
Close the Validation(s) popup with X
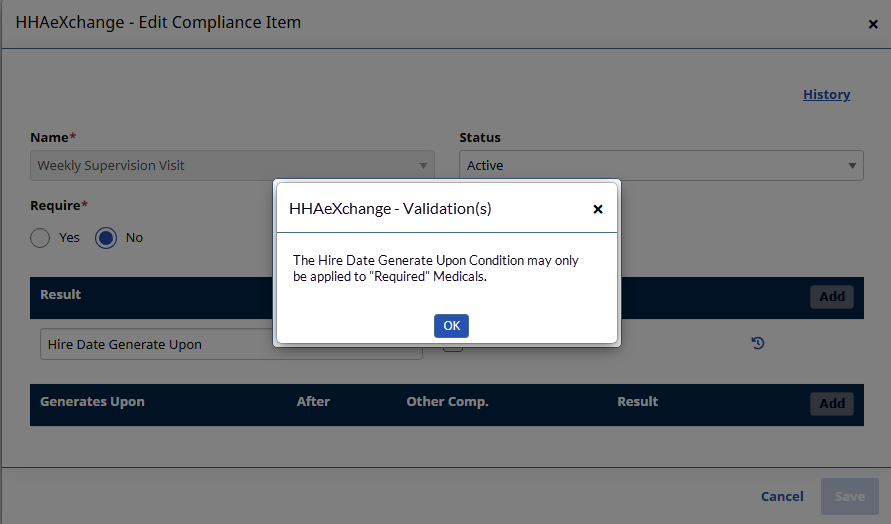[x=598, y=210]
